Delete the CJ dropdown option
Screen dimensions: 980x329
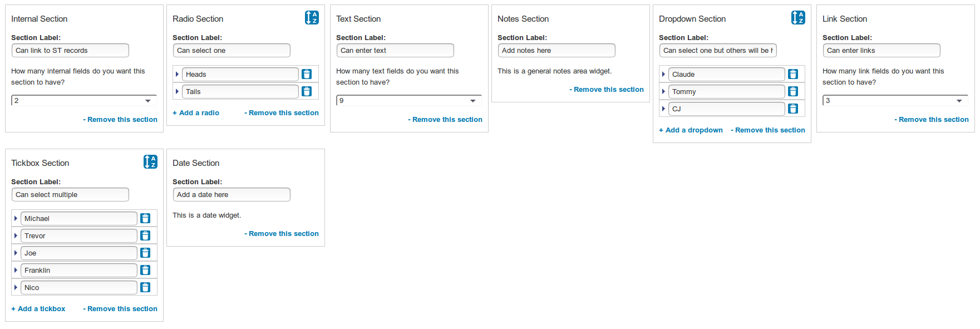click(x=793, y=109)
